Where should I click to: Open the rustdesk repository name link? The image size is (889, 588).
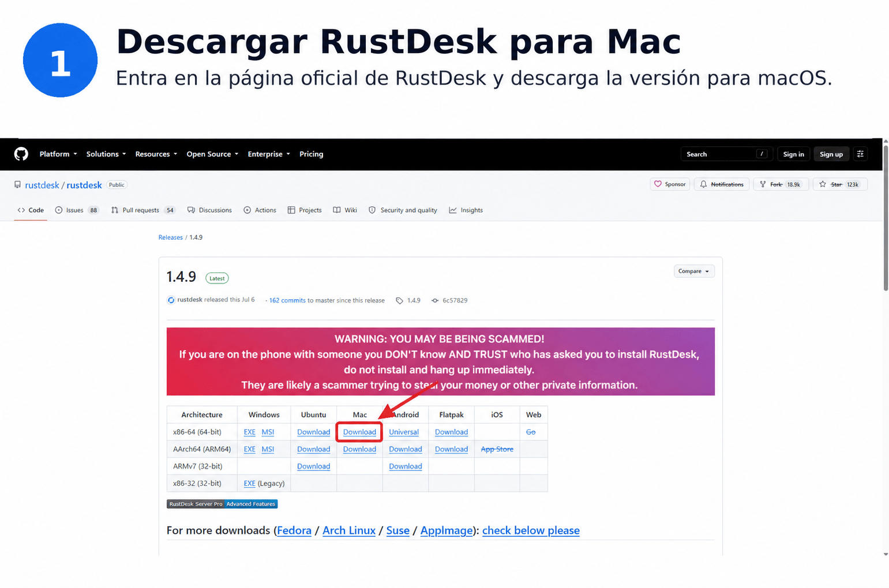point(84,185)
